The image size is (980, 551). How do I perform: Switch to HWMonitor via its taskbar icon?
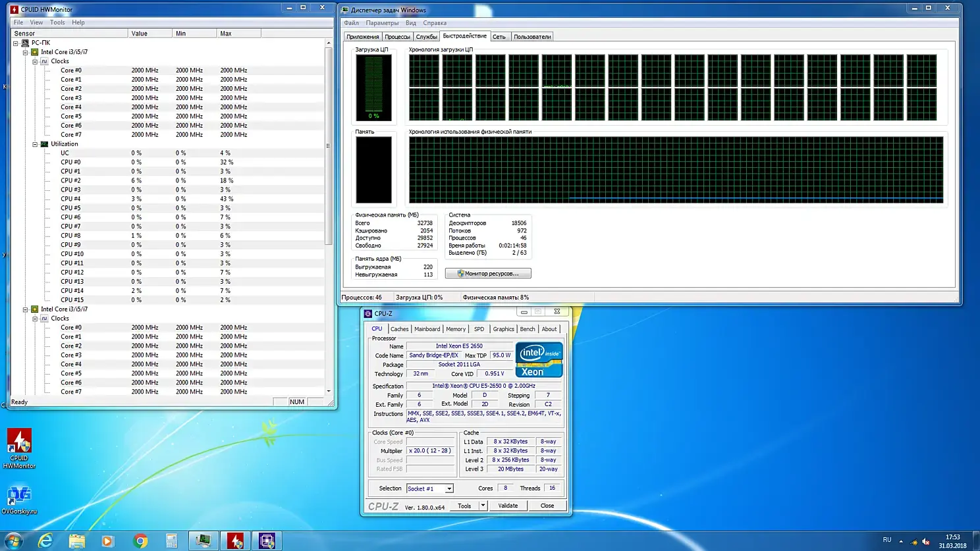click(x=235, y=540)
